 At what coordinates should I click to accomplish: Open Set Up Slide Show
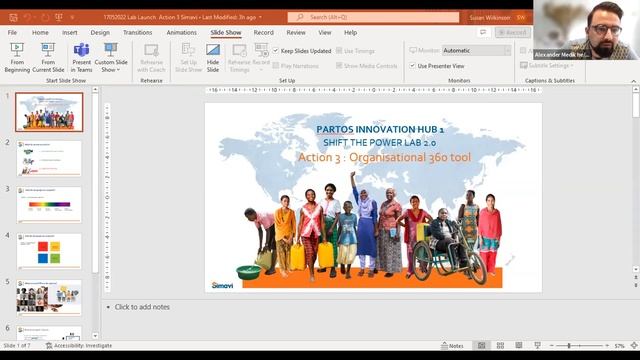tap(188, 58)
